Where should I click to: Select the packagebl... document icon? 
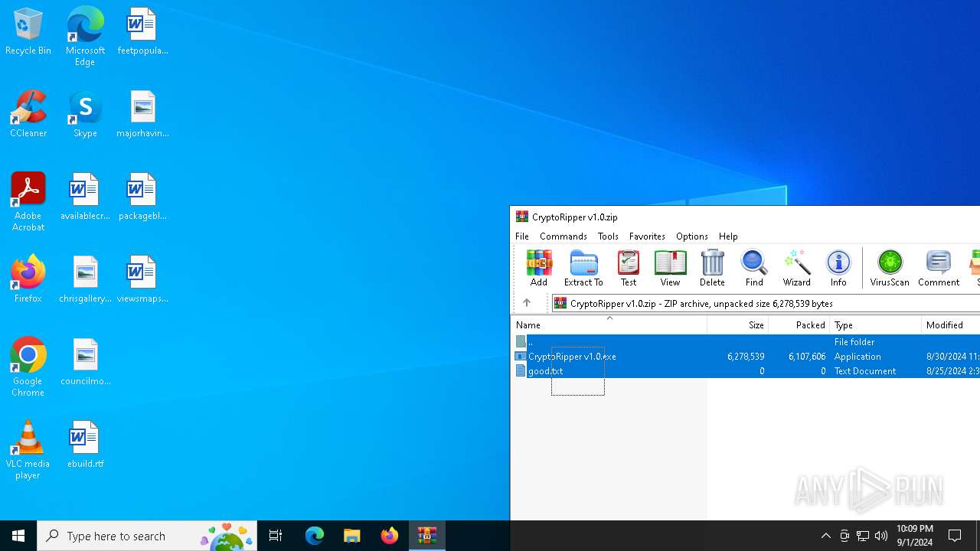142,197
